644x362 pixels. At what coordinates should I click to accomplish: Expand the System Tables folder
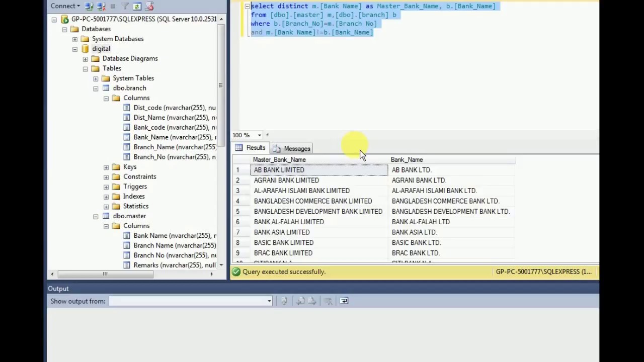(96, 78)
